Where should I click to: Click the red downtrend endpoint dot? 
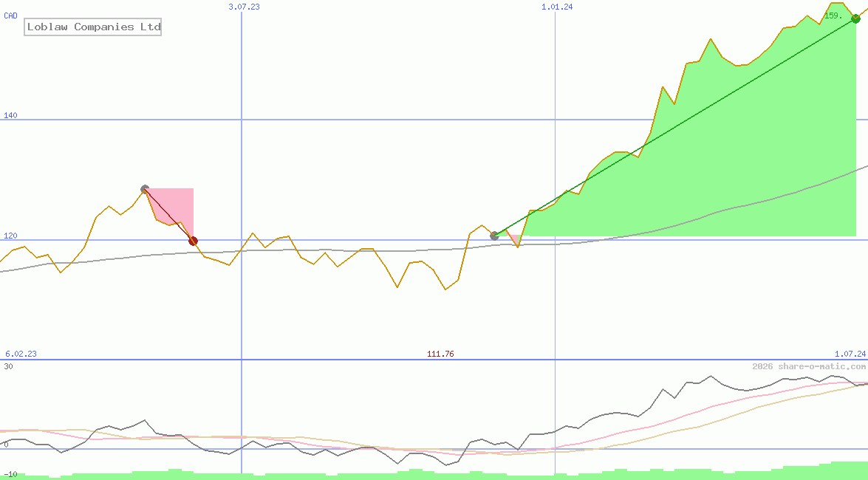(194, 240)
